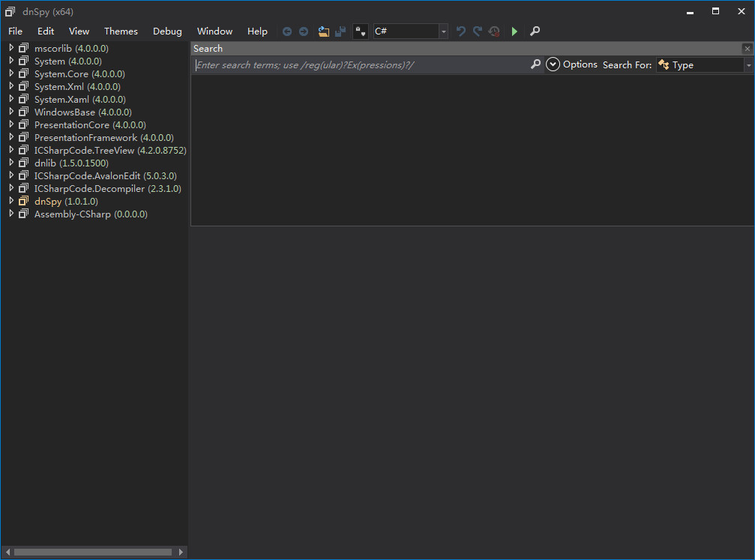
Task: Expand the Assembly-CSharp node
Action: tap(11, 214)
